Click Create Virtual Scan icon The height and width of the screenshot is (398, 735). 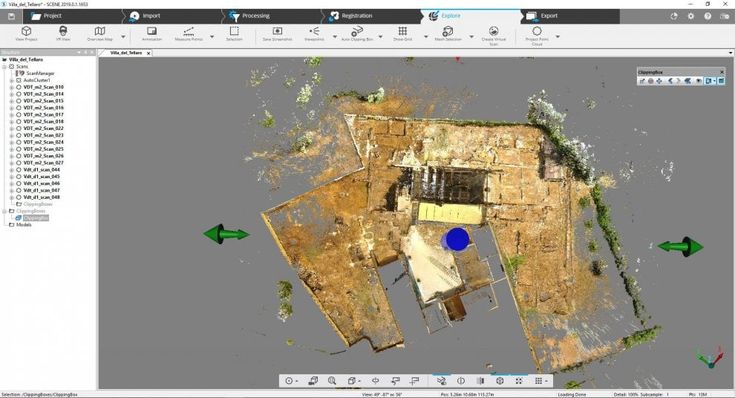pyautogui.click(x=493, y=31)
